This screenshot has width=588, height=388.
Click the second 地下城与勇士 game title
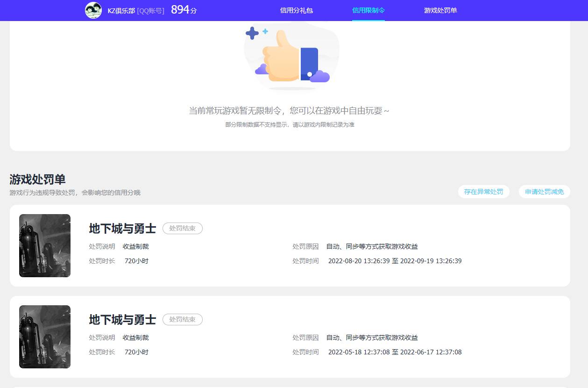click(x=122, y=319)
